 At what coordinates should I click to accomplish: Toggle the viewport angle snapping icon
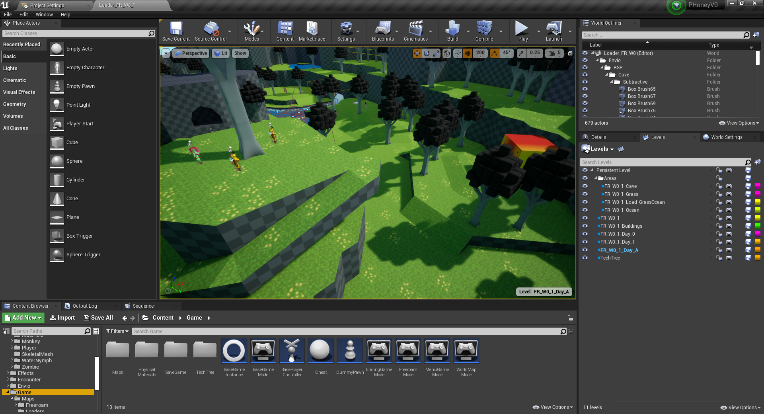click(495, 53)
